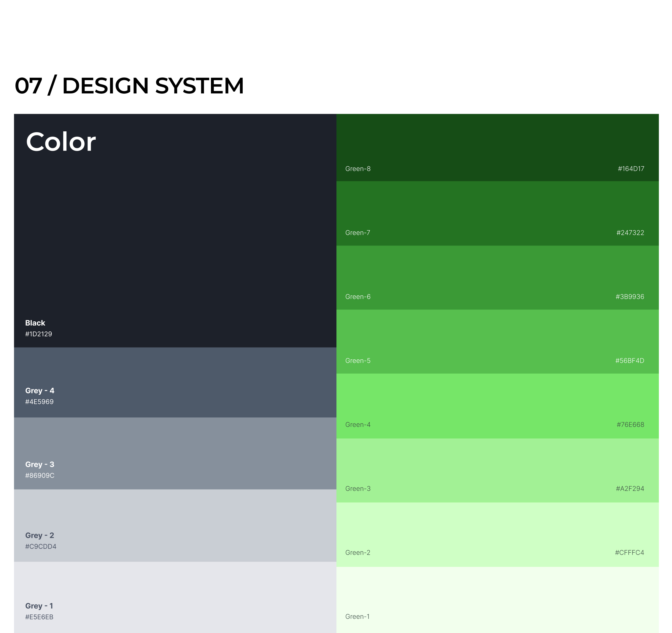This screenshot has width=672, height=633.
Task: Select the Green-6 color swatch
Action: 498,278
